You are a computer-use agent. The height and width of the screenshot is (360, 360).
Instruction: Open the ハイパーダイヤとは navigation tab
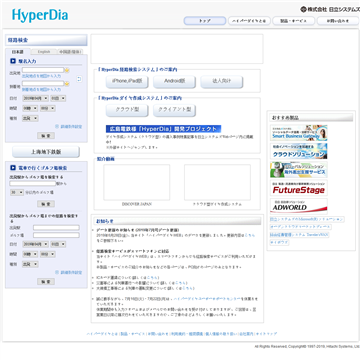pos(249,21)
